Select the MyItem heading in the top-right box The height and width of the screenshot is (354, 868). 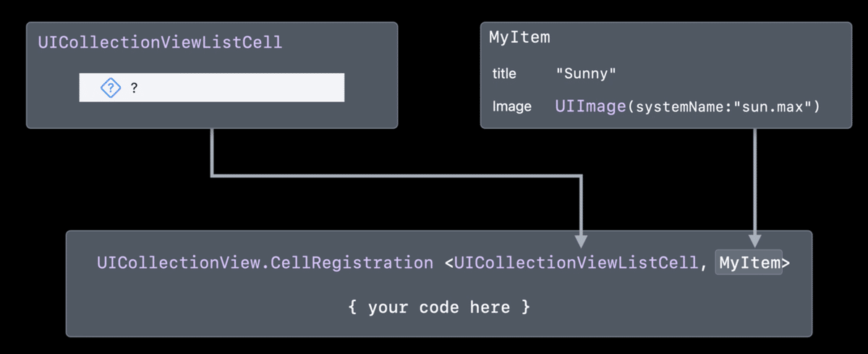[519, 37]
